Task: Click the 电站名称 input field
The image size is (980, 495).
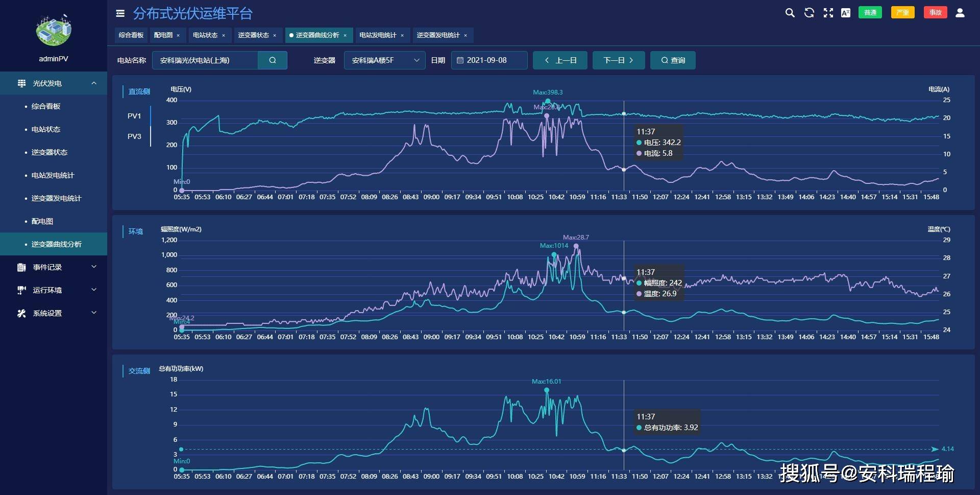Action: tap(205, 60)
